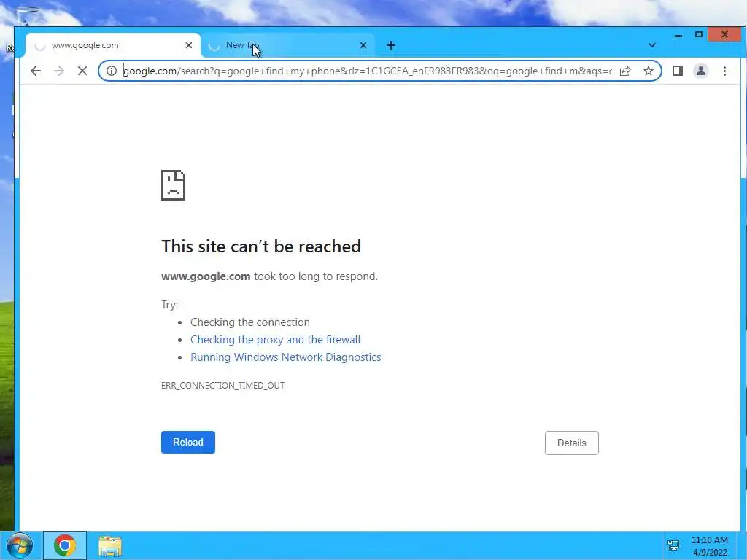Open a new tab with plus button

click(x=391, y=45)
